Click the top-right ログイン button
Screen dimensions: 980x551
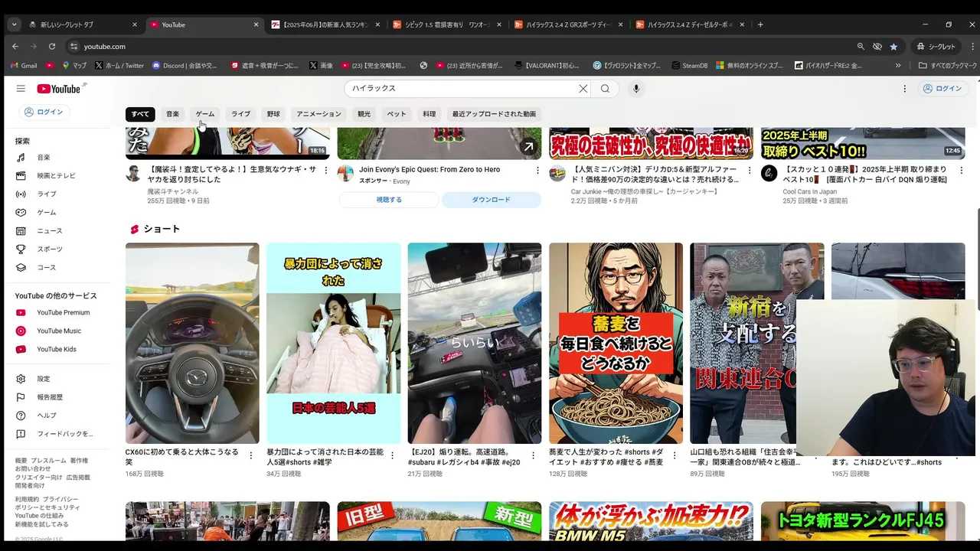tap(942, 89)
